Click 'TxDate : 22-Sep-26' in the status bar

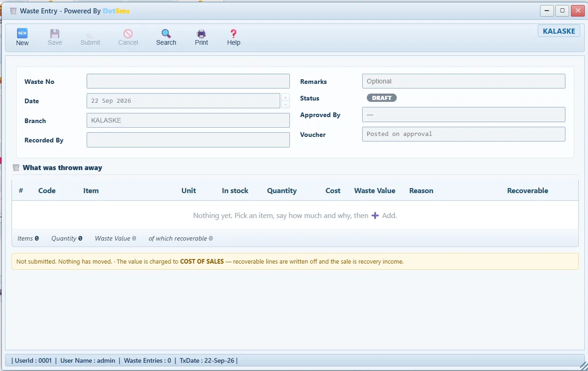pos(207,360)
